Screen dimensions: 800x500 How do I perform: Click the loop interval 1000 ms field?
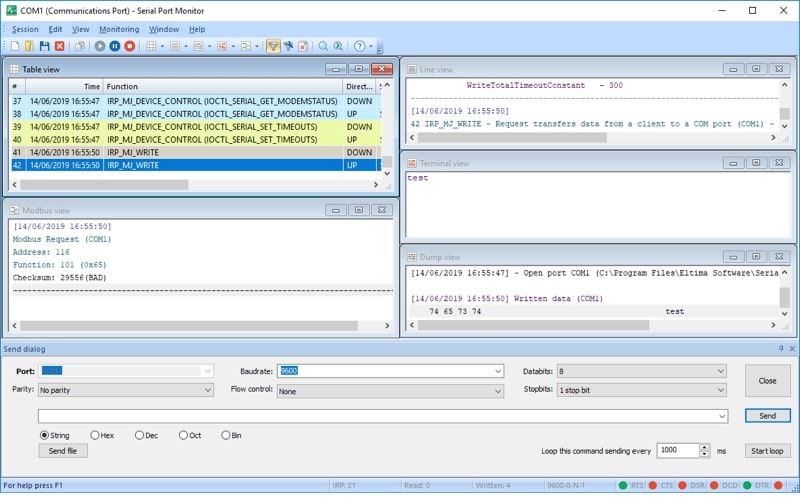[x=678, y=450]
